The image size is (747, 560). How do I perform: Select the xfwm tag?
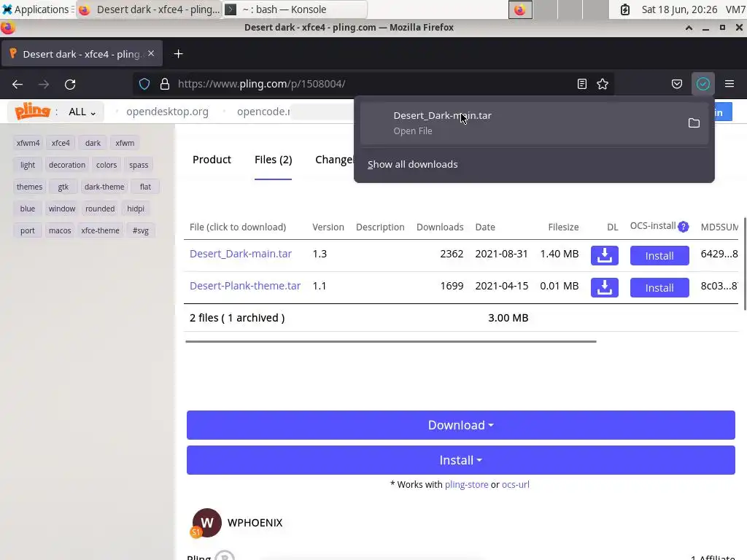tap(125, 143)
